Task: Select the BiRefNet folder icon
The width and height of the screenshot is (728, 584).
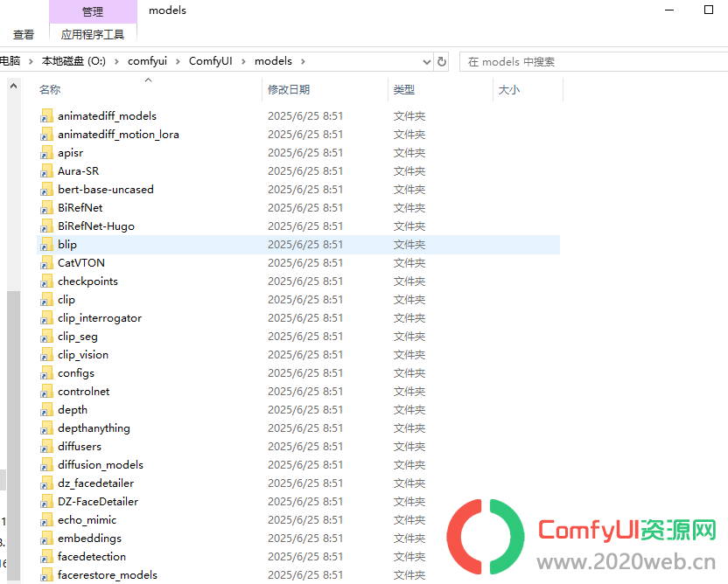Action: tap(46, 208)
